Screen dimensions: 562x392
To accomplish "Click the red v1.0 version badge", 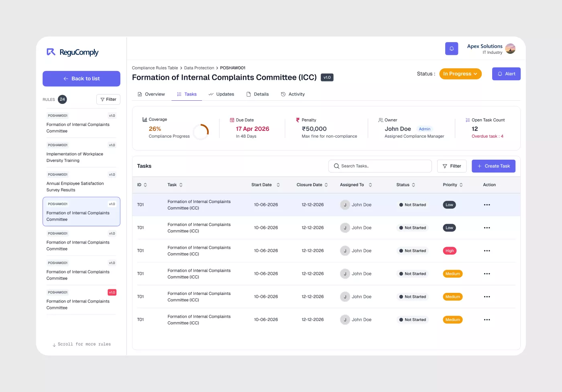I will pos(112,292).
